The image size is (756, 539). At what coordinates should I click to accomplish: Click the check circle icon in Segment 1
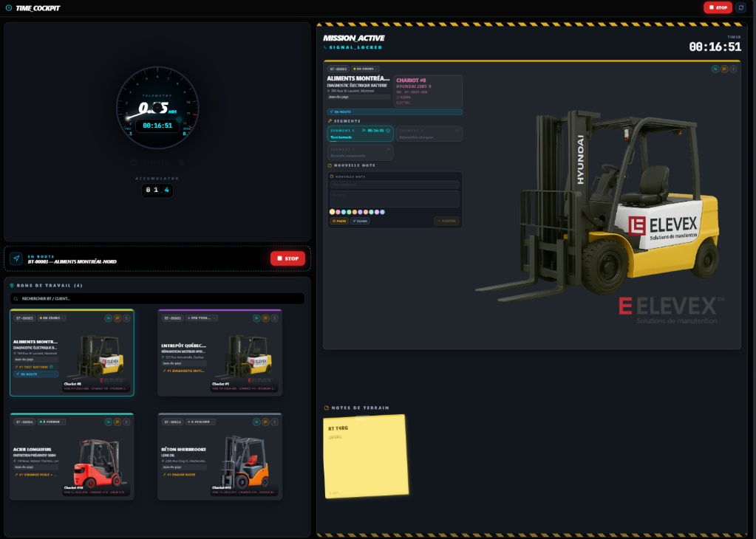388,131
